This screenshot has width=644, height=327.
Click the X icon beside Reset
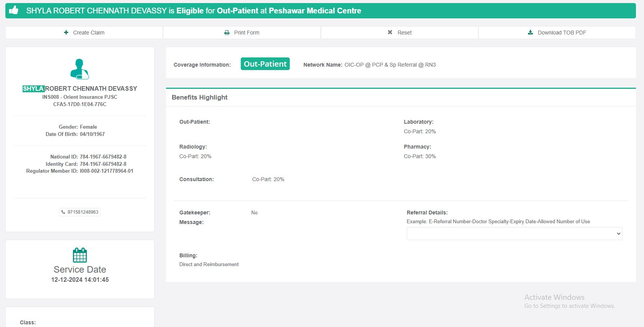pos(390,33)
